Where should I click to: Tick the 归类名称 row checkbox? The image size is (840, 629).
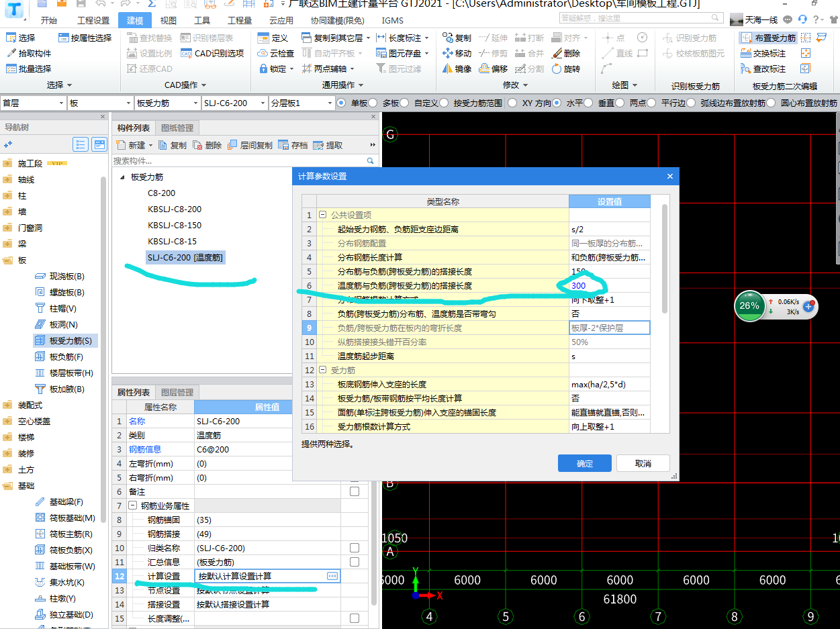tap(355, 548)
